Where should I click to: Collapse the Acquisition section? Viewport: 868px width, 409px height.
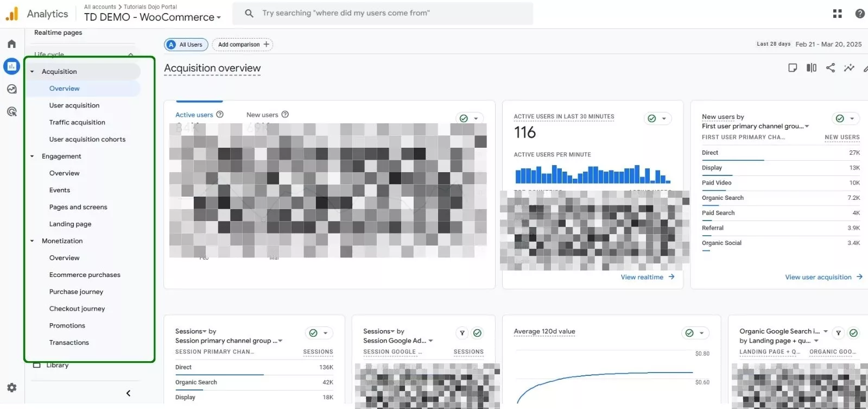click(x=32, y=72)
